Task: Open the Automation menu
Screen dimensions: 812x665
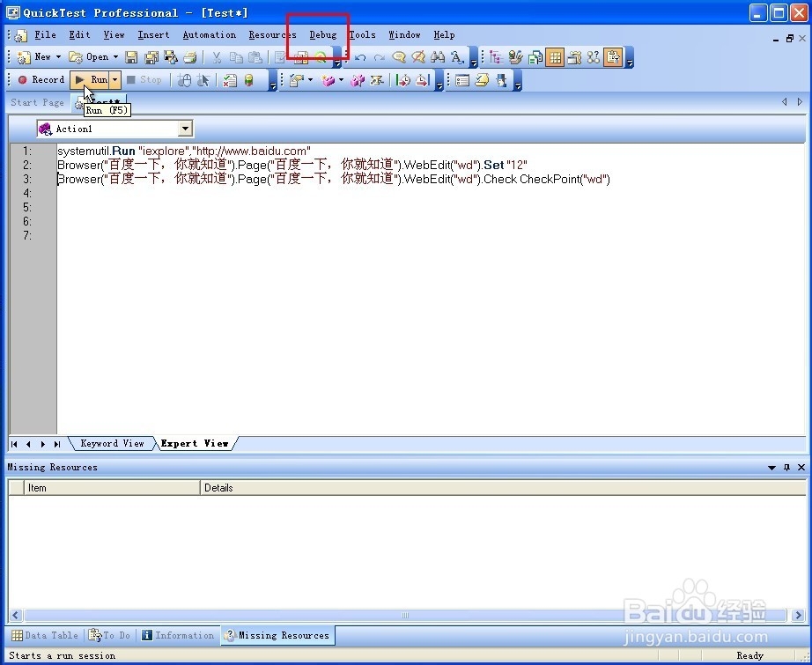Action: click(210, 34)
